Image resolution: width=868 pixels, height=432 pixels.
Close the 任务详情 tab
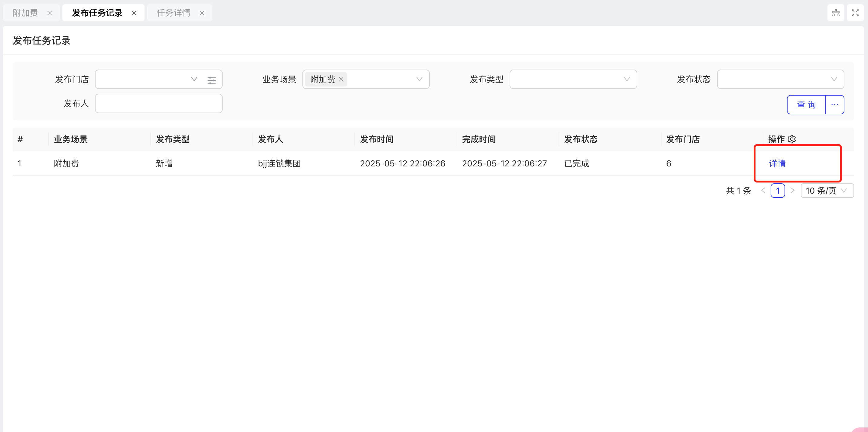point(202,13)
